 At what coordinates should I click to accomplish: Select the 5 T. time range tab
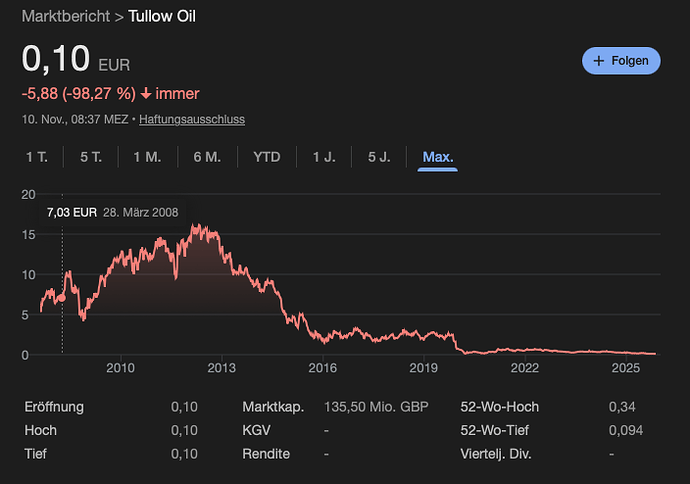(91, 157)
